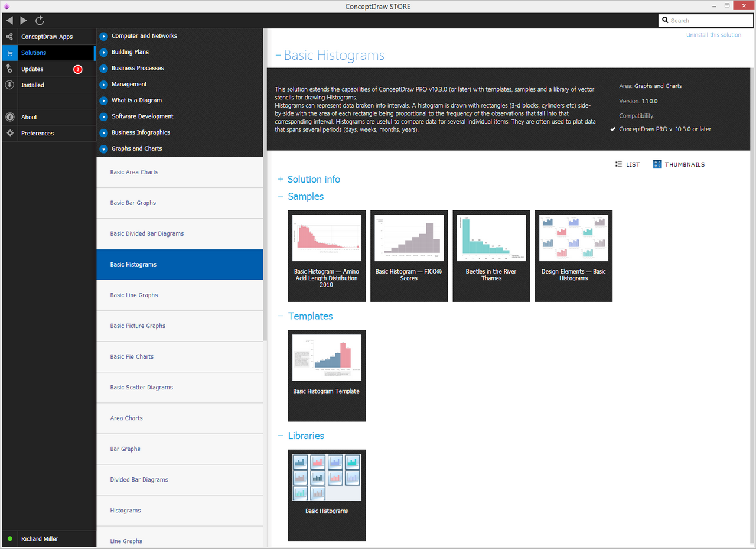Expand the Building Plans category

pos(104,52)
